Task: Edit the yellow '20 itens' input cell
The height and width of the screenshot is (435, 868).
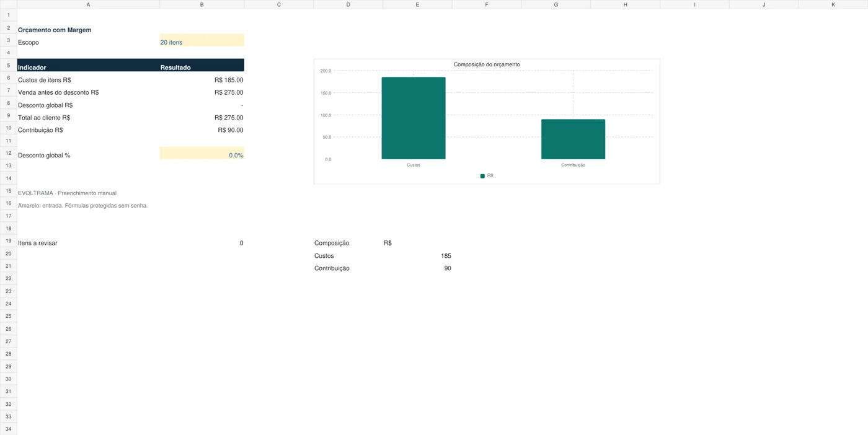Action: click(x=201, y=40)
